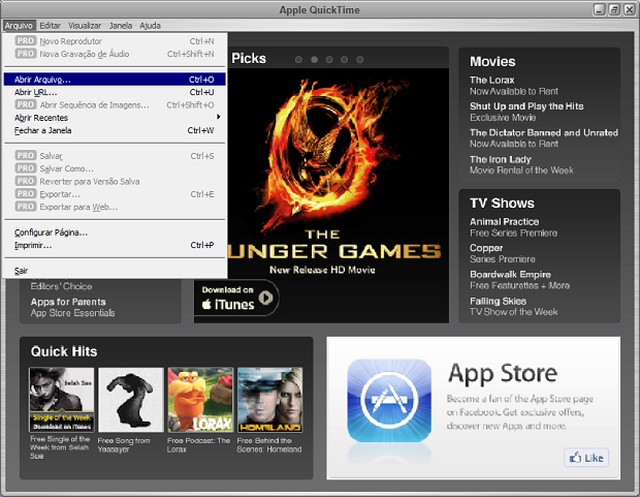Image resolution: width=640 pixels, height=497 pixels.
Task: Open the Arquivo menu
Action: click(x=19, y=26)
